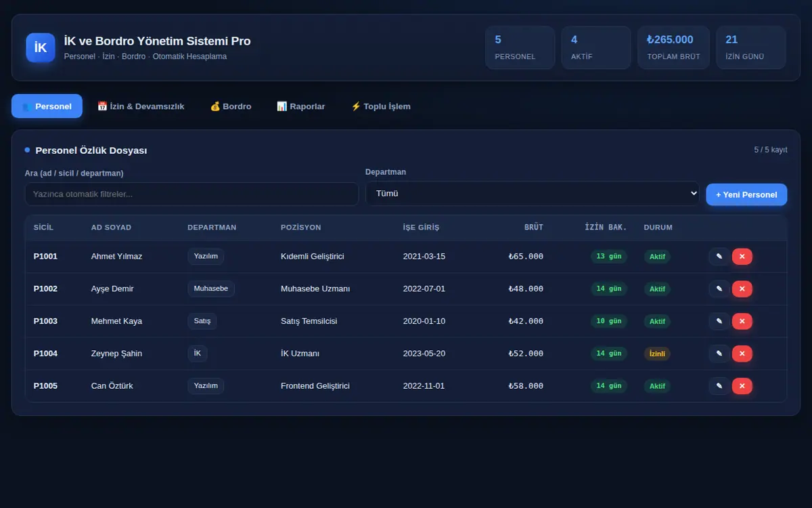Click the 4 AKTİF stat card
The width and height of the screenshot is (812, 508).
click(596, 47)
